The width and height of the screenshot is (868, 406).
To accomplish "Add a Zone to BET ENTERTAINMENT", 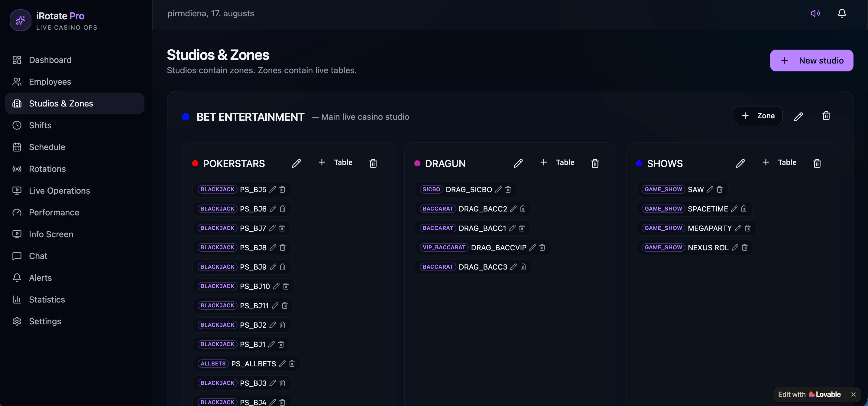I will (757, 116).
